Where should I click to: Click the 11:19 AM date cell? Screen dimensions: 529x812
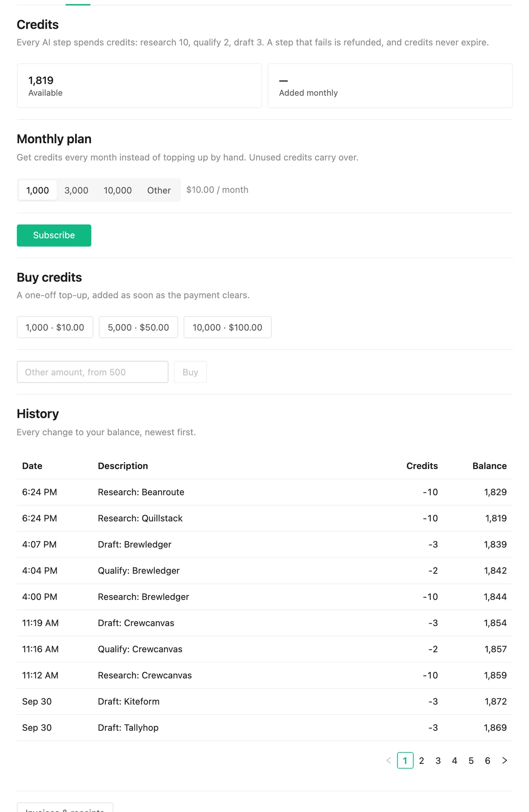click(x=40, y=623)
